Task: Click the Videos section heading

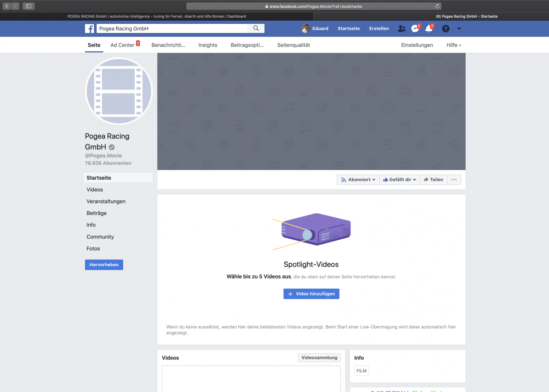Action: (170, 358)
